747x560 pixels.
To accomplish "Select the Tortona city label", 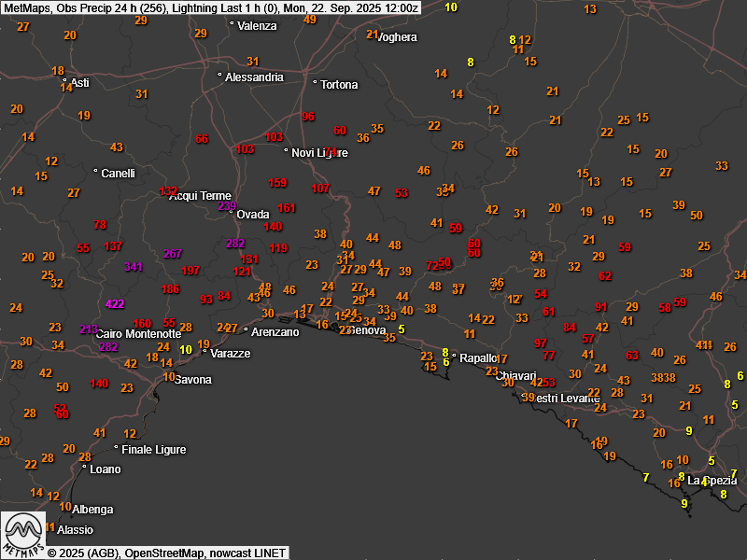I will (339, 85).
